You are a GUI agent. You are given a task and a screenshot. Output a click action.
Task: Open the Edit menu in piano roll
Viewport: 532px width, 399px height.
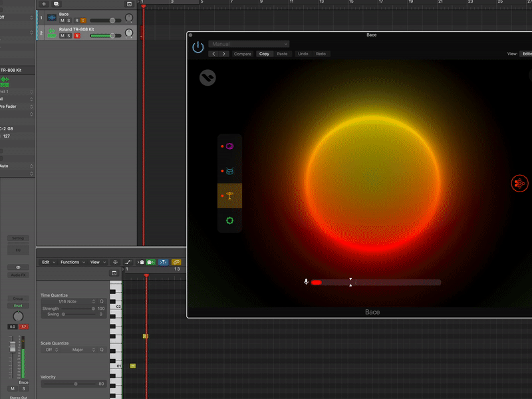[x=48, y=262]
